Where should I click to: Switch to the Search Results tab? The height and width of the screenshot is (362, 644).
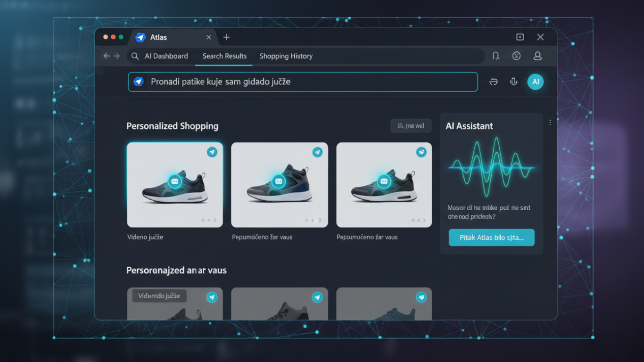tap(224, 56)
